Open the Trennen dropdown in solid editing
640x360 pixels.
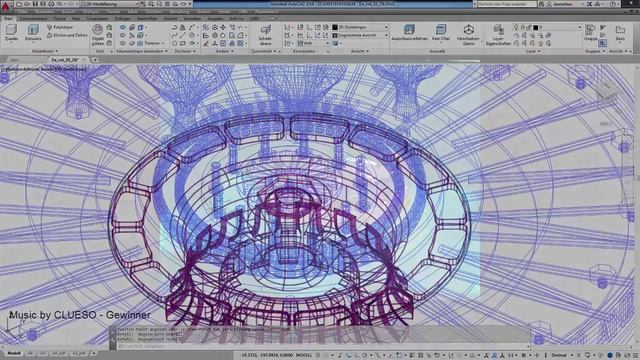click(154, 43)
